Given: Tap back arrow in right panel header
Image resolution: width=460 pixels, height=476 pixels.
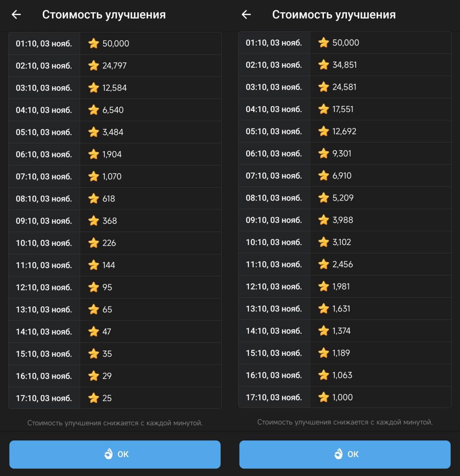Looking at the screenshot, I should [x=246, y=15].
